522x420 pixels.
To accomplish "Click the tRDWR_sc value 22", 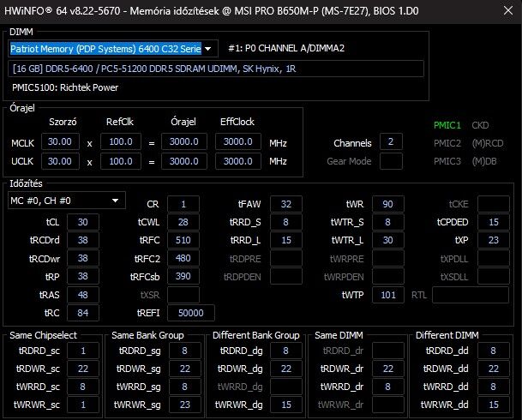I will (x=83, y=369).
